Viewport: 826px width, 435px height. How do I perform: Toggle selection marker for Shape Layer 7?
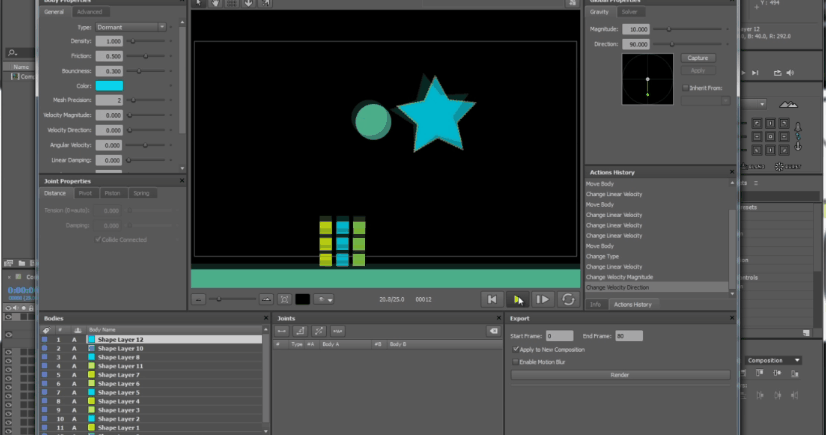(x=45, y=375)
